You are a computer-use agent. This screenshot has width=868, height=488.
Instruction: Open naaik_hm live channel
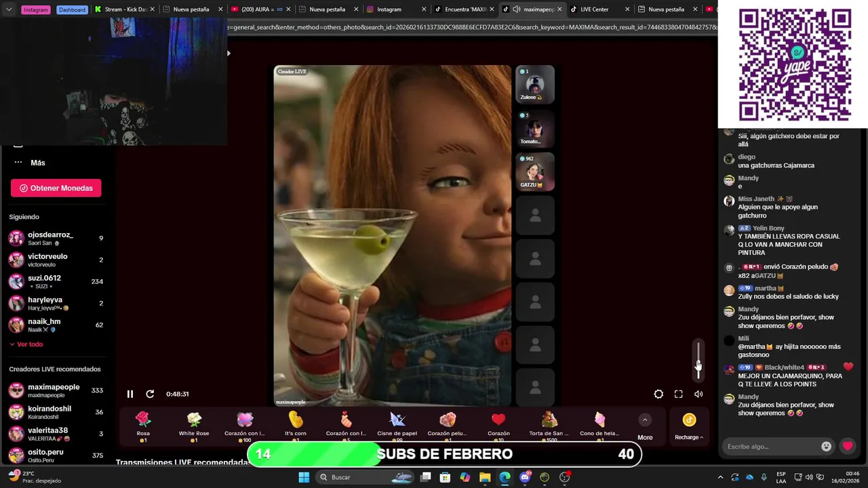click(56, 325)
